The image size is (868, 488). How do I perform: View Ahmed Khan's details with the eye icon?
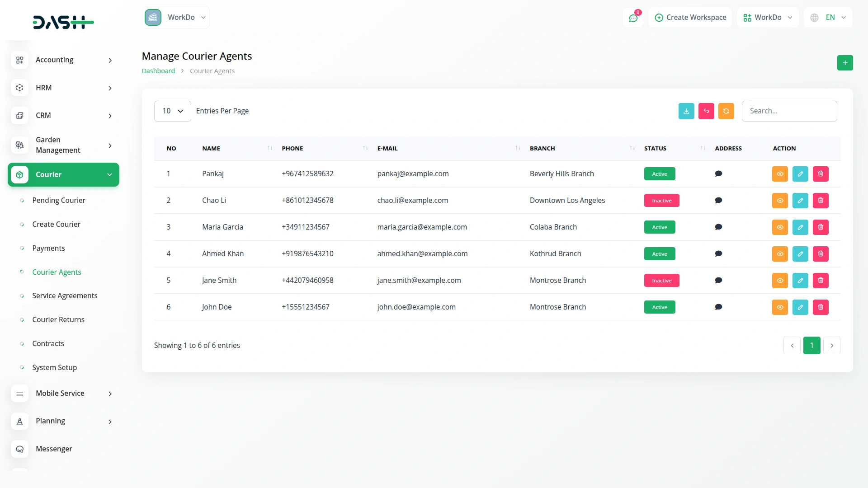[780, 253]
